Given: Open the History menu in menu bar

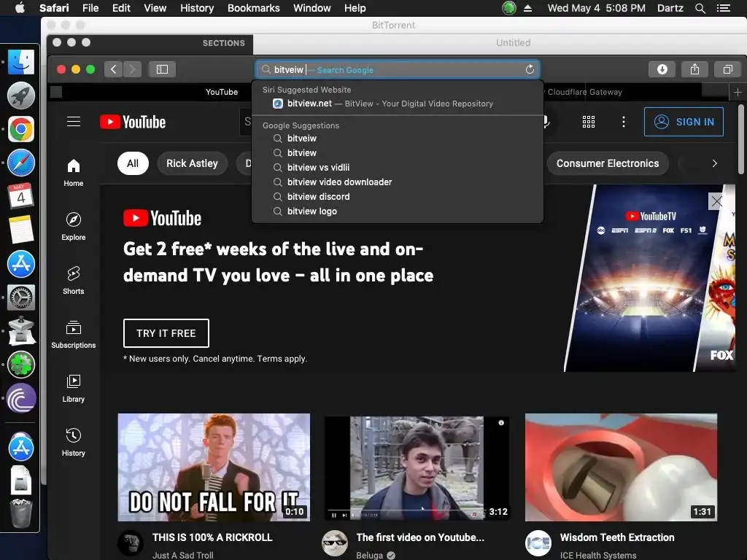Looking at the screenshot, I should click(x=197, y=8).
